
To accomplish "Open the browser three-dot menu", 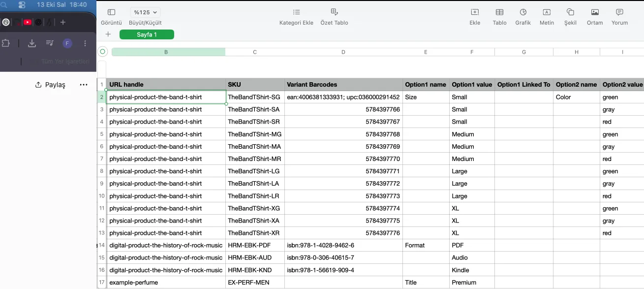I will pyautogui.click(x=86, y=43).
